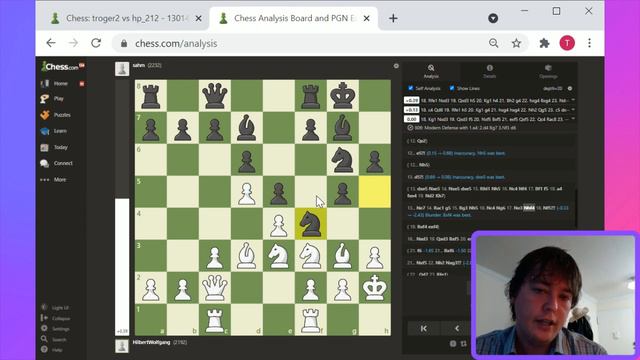Click bottom player HilbertWolfgang's avatar
This screenshot has width=640, height=360.
(122, 346)
